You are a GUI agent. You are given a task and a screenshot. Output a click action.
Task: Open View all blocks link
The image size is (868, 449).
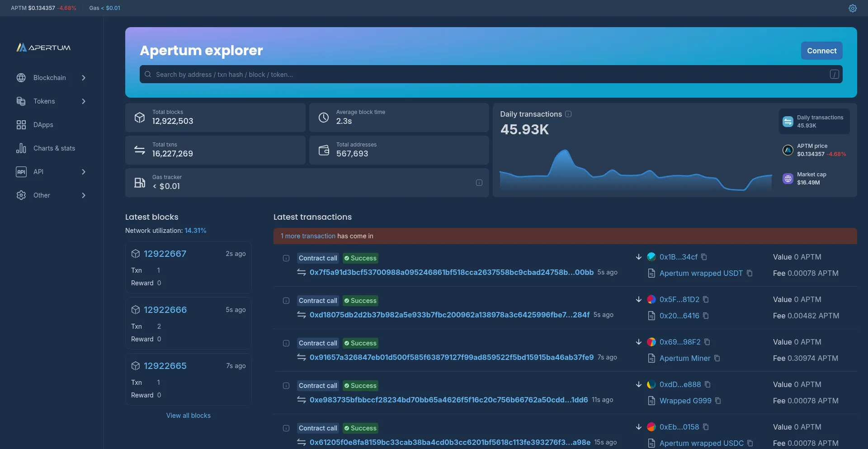(189, 416)
